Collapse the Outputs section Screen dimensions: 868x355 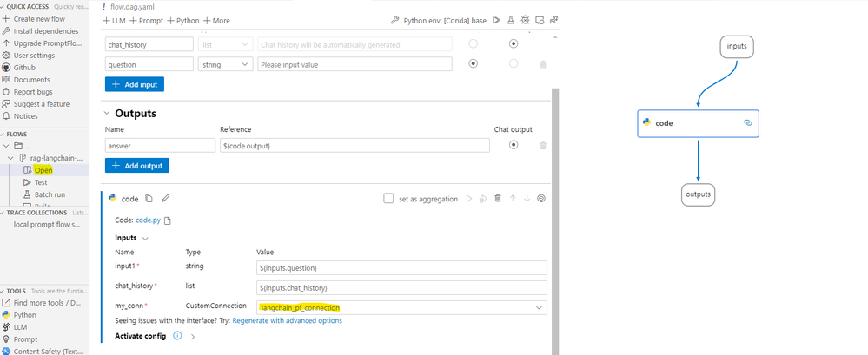[108, 113]
